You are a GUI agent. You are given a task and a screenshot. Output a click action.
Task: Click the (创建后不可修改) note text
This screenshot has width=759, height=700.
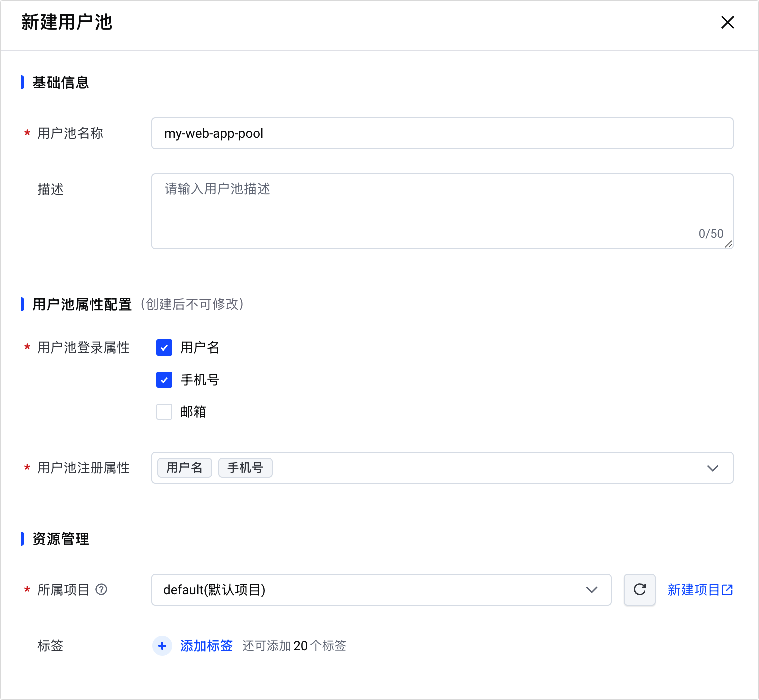[x=192, y=304]
